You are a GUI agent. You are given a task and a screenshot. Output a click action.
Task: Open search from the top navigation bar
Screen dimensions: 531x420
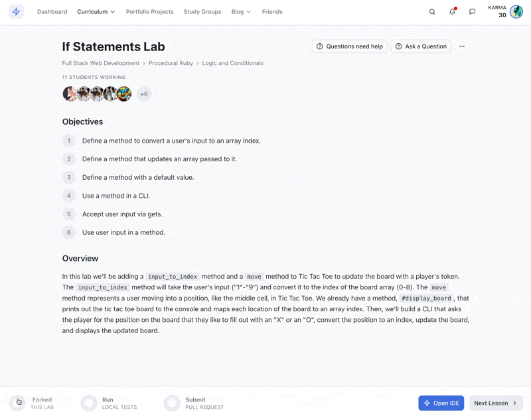click(x=432, y=11)
